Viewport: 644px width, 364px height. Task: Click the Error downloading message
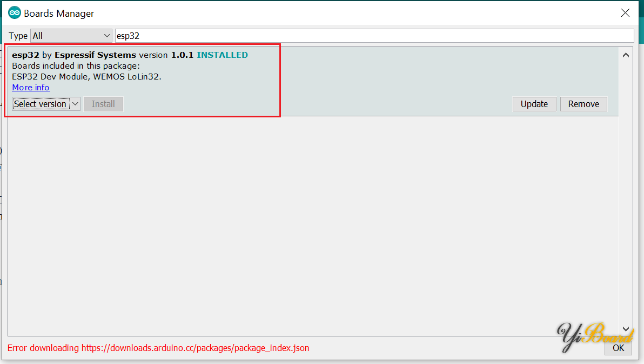158,348
